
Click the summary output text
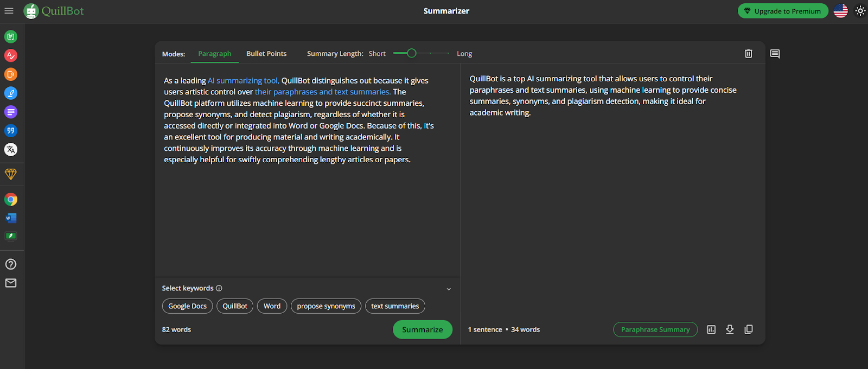tap(603, 96)
